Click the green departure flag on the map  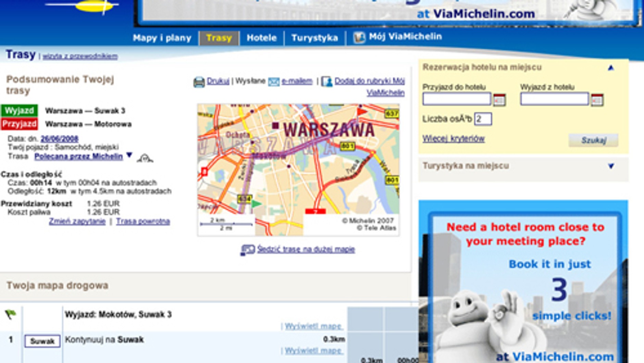click(256, 204)
